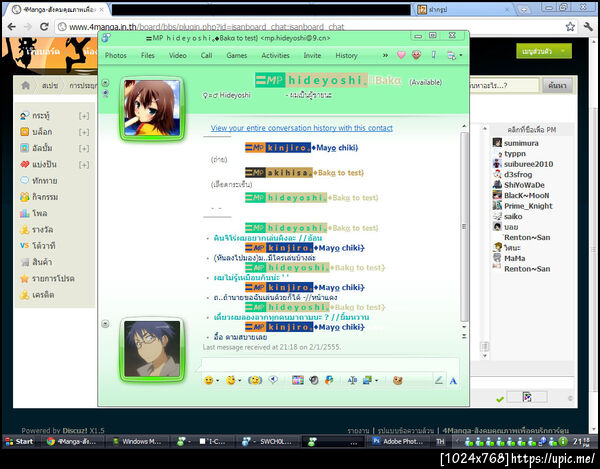The width and height of the screenshot is (600, 469).
Task: Click the Windows Start button
Action: pos(19,441)
